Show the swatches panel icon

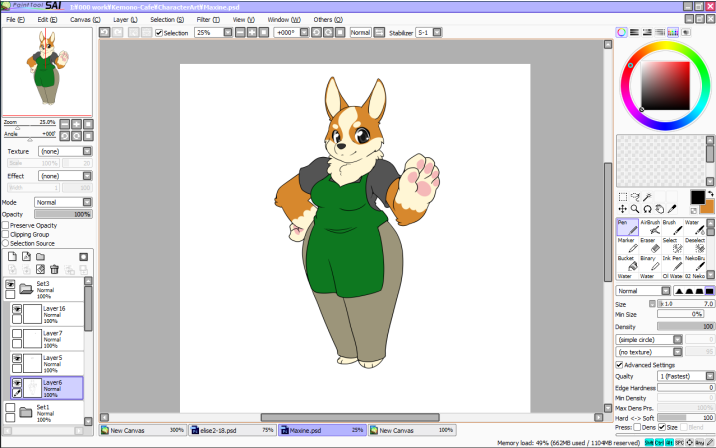pos(673,32)
